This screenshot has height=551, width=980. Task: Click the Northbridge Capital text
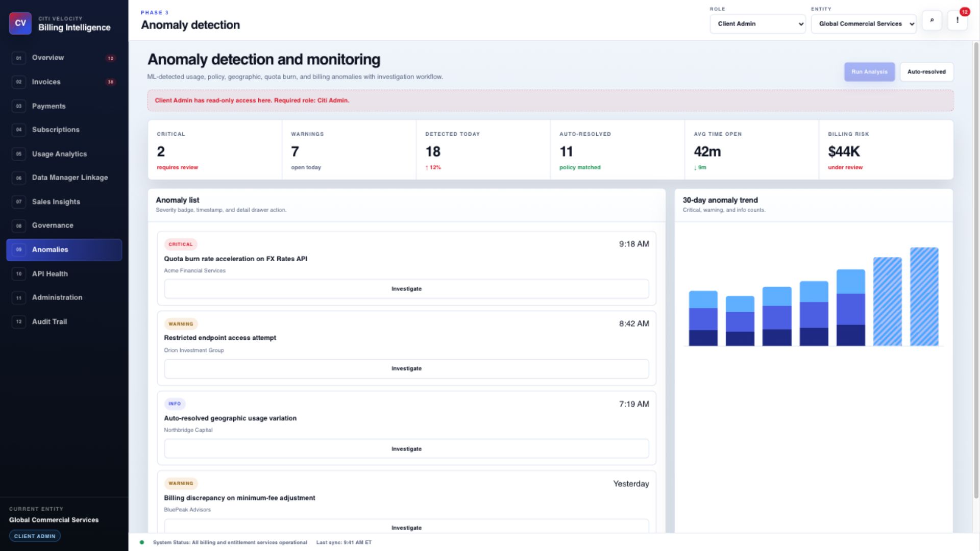pos(188,430)
